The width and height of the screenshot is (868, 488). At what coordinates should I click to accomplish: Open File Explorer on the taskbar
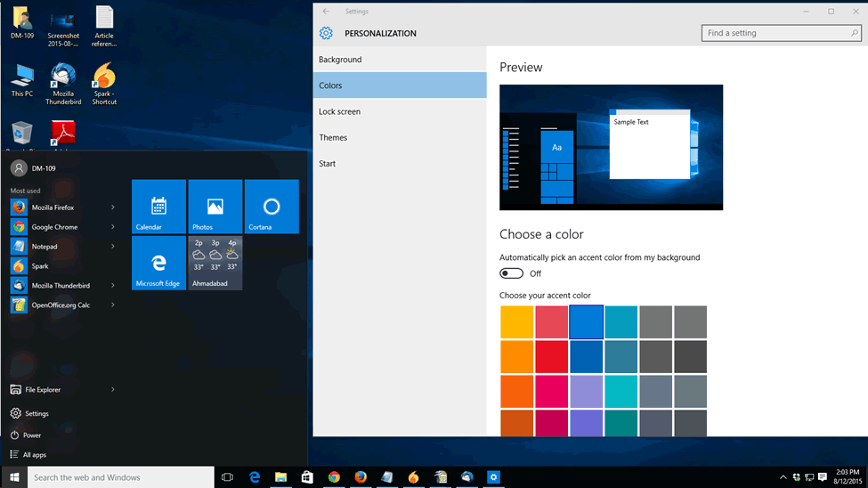pos(280,477)
